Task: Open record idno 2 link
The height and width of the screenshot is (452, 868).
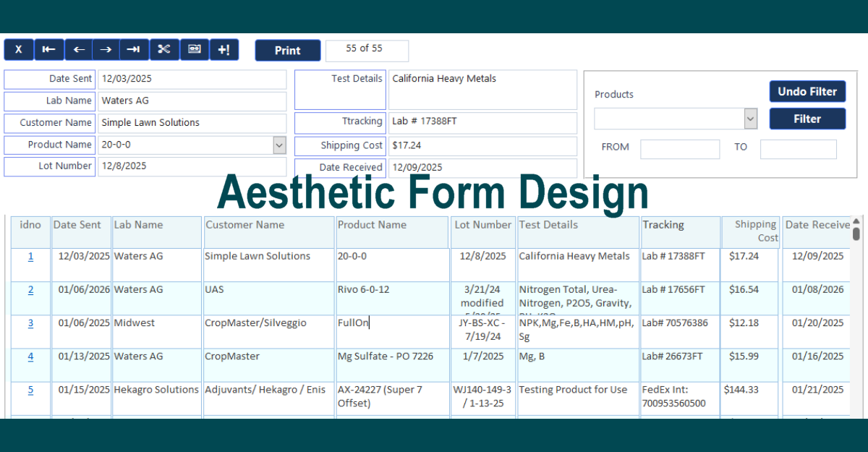Action: (x=30, y=289)
